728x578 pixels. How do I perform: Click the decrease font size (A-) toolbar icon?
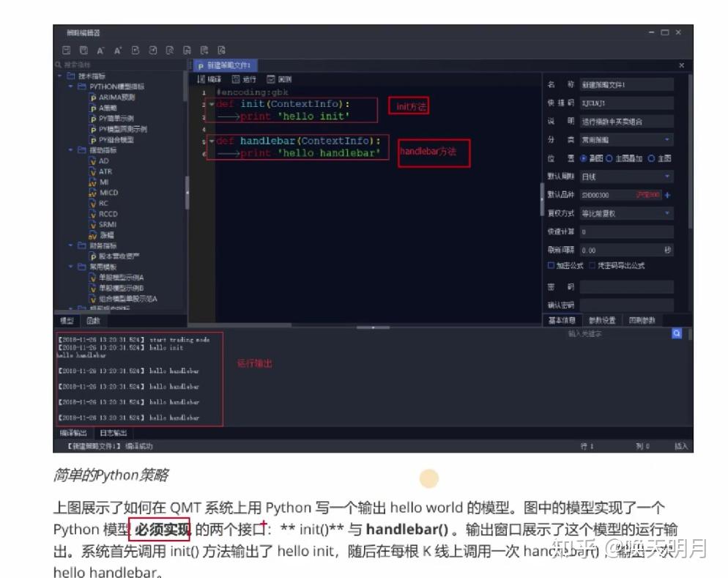coord(101,50)
